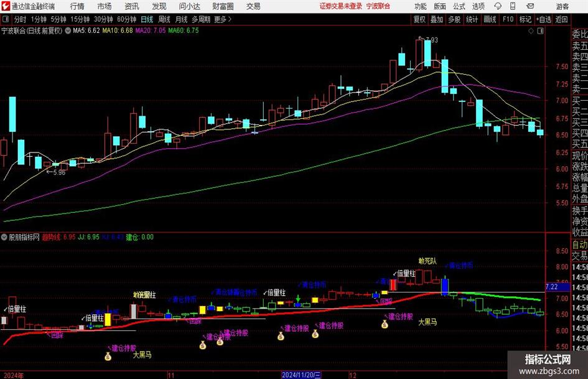The image size is (588, 379).
Task: Click the 7.93 high price marker
Action: point(432,39)
